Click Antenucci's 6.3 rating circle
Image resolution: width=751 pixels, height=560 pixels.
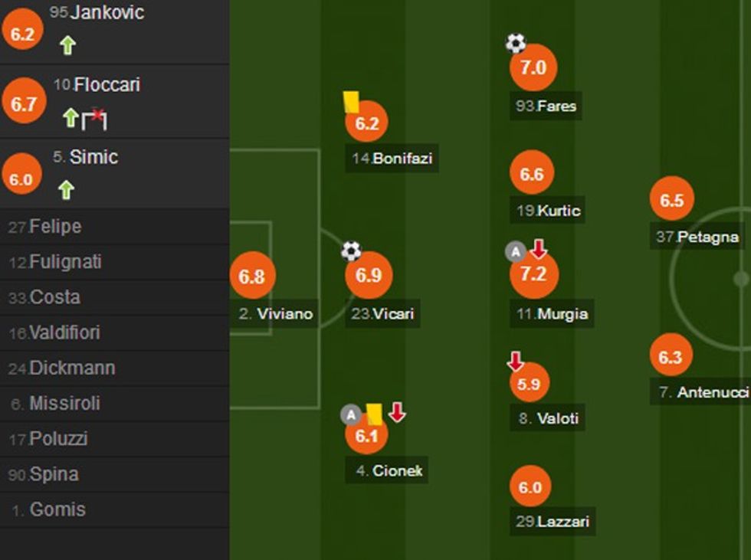point(671,357)
